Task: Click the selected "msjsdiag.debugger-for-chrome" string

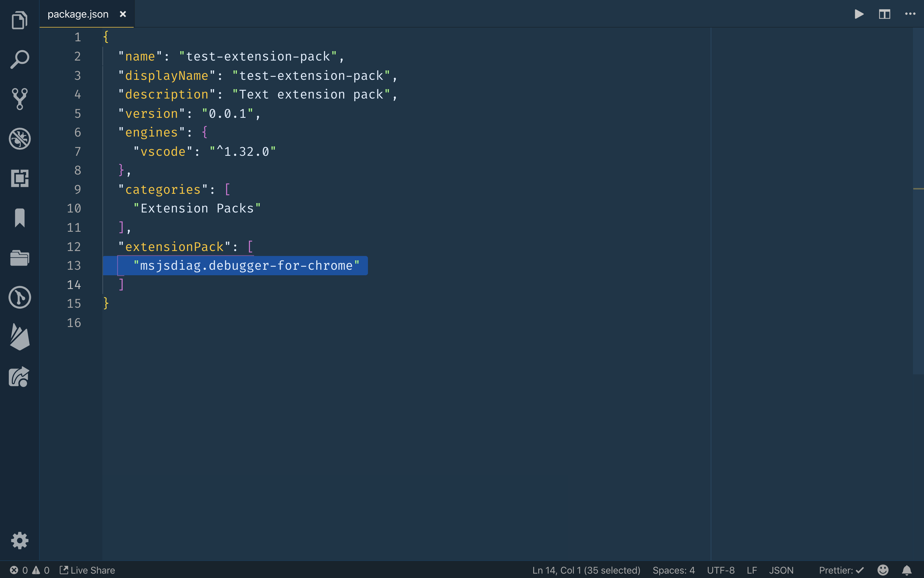Action: tap(246, 266)
